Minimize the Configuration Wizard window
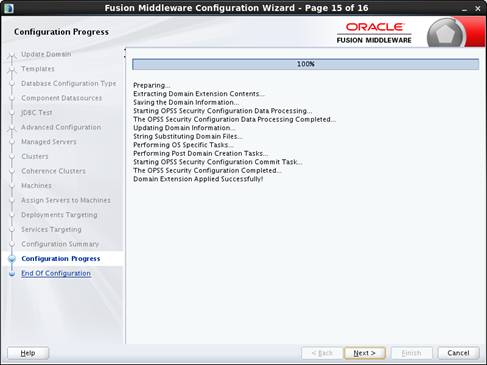The height and width of the screenshot is (365, 487). (464, 9)
